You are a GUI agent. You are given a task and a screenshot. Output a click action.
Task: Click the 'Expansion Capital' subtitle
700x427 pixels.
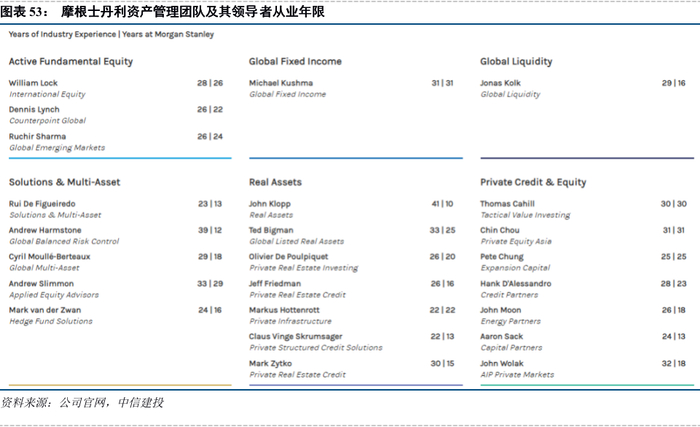tap(515, 268)
